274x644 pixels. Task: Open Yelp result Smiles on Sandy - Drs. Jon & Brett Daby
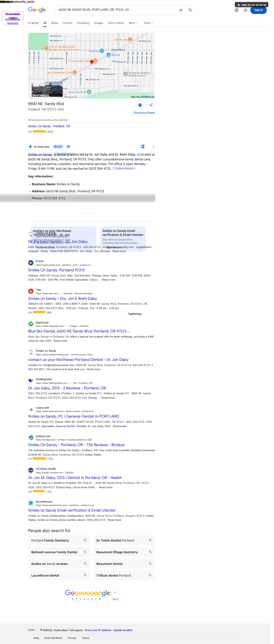(62, 298)
